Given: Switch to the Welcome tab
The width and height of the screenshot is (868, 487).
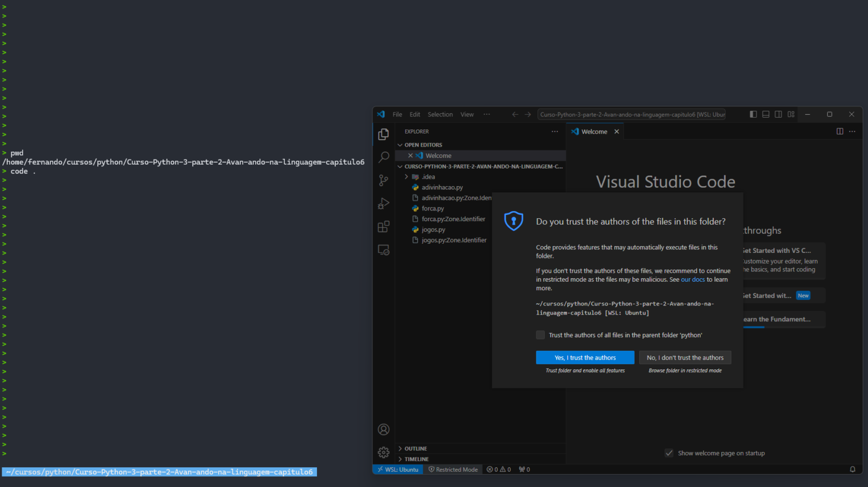Looking at the screenshot, I should tap(594, 131).
